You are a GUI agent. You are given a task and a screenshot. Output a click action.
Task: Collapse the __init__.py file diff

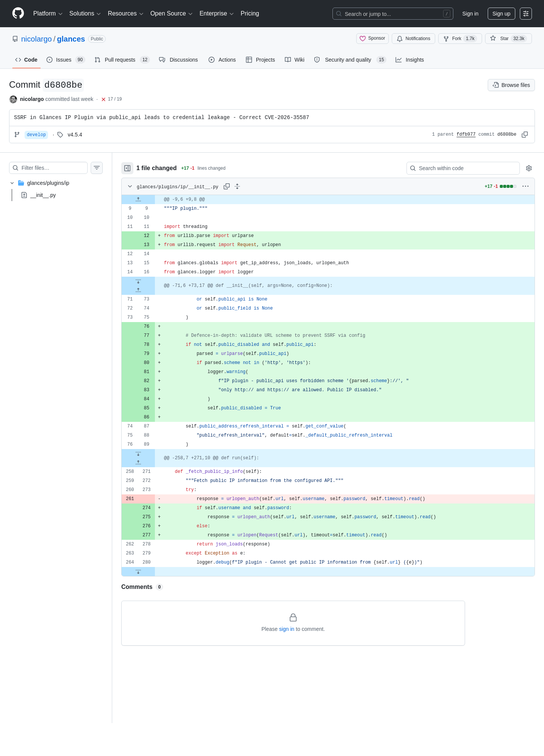130,186
